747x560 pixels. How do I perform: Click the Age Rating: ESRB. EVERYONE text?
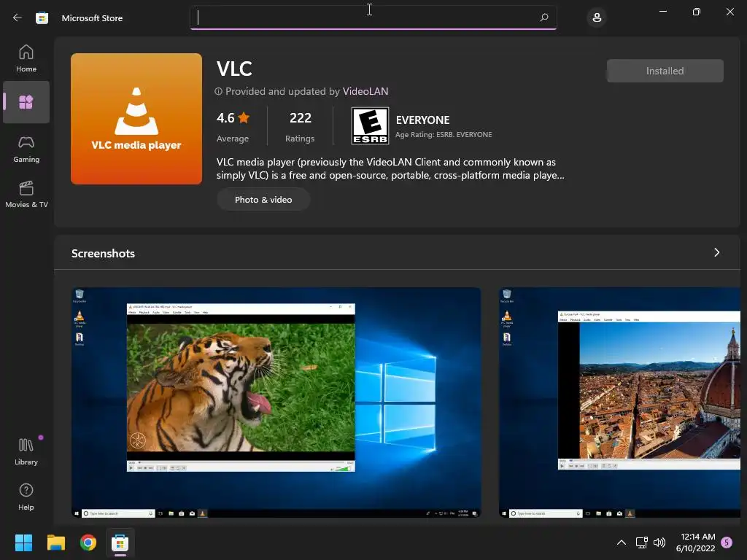pyautogui.click(x=444, y=135)
